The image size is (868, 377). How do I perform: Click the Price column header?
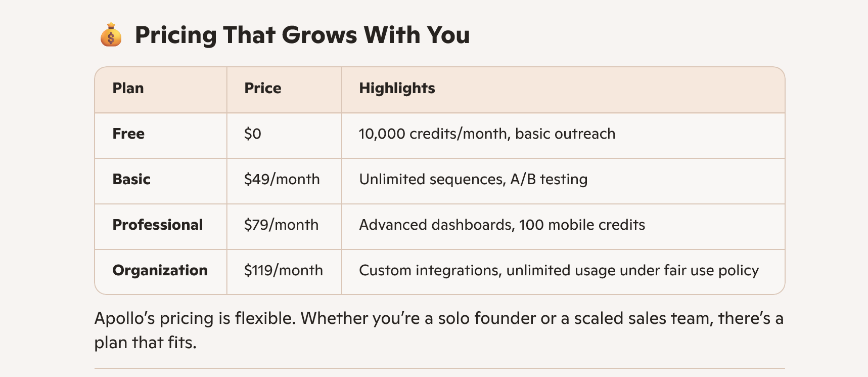[x=262, y=89]
